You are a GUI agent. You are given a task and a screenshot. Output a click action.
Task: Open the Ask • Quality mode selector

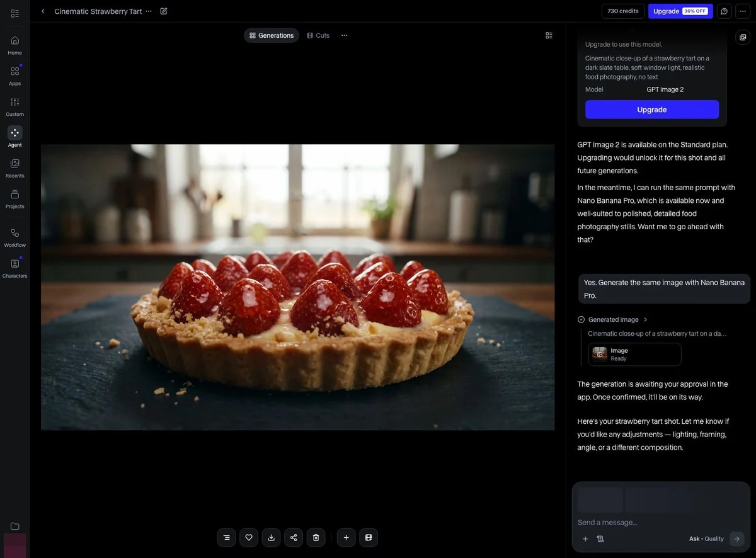(706, 538)
